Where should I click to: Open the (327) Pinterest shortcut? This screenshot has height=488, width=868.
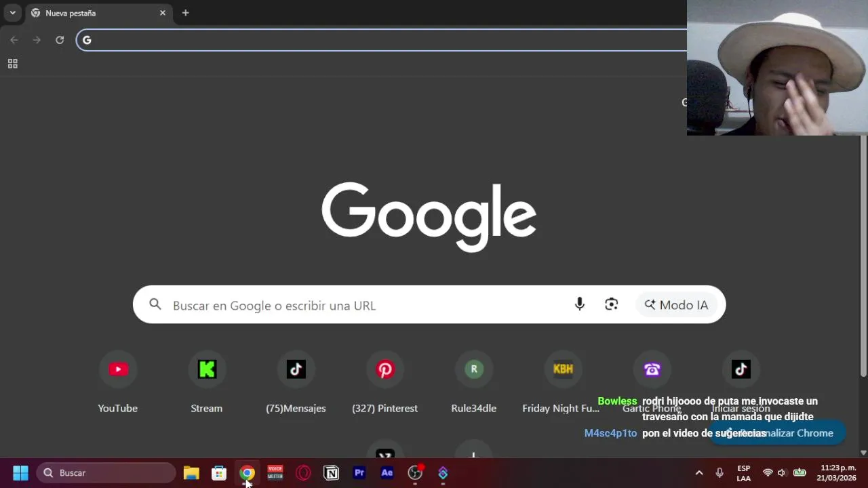tap(385, 383)
